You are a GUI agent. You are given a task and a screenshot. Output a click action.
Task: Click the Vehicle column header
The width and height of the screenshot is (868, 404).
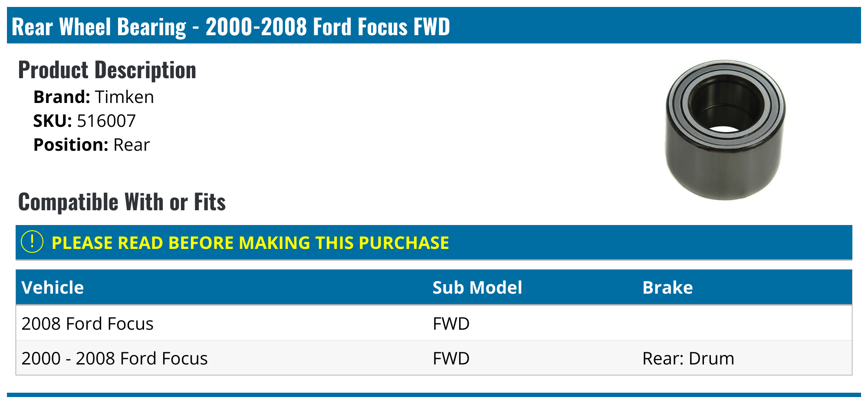pyautogui.click(x=53, y=288)
